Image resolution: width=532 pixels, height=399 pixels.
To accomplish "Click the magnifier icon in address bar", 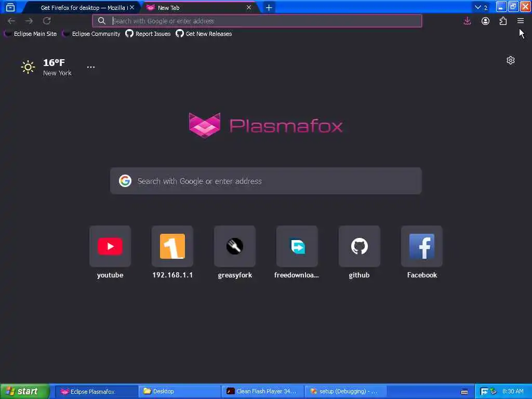I will click(101, 21).
